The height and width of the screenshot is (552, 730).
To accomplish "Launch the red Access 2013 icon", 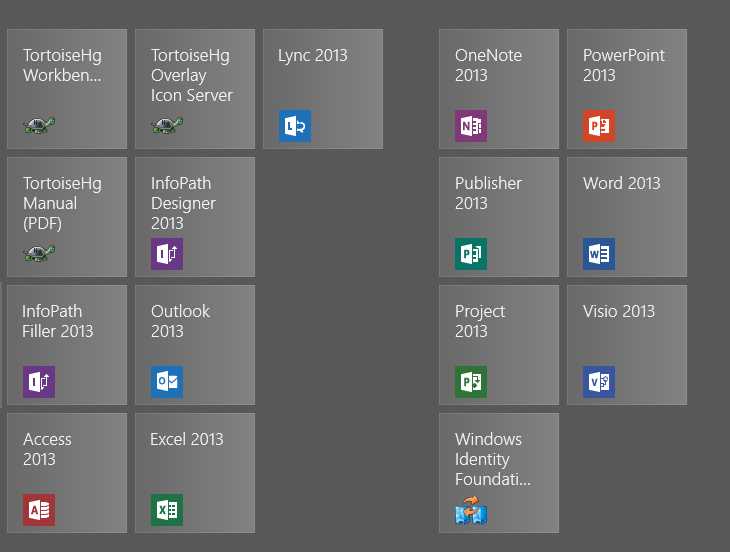I will pos(39,510).
